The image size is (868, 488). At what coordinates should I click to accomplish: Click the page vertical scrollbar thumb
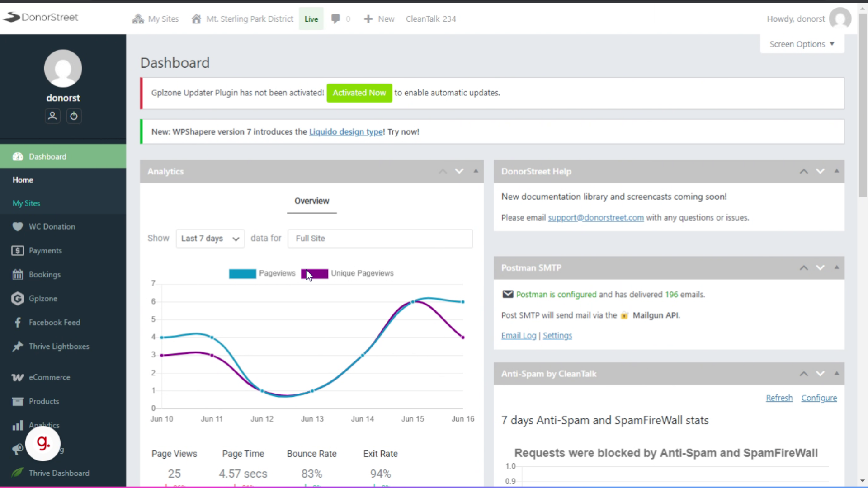coord(863,105)
